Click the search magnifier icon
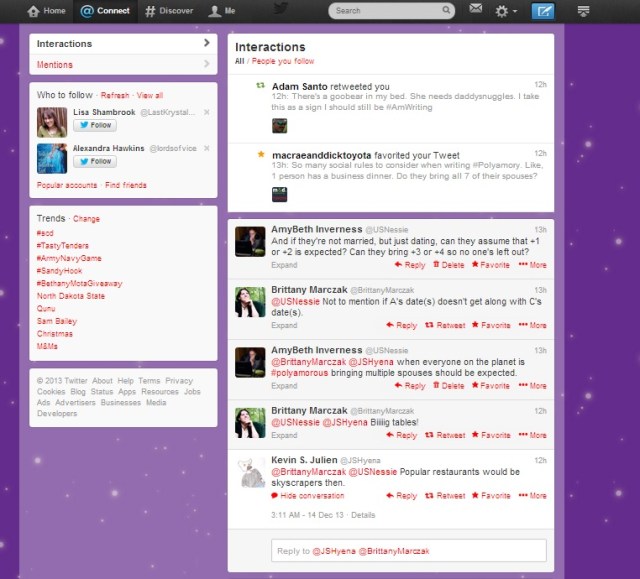Viewport: 640px width, 579px height. tap(446, 10)
